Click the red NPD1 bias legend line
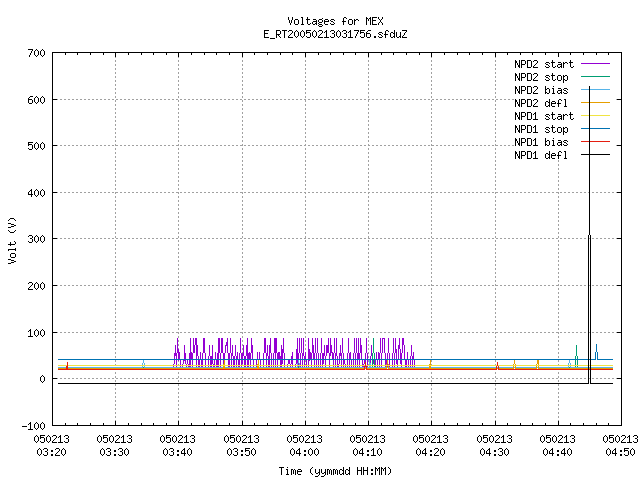 (x=595, y=142)
